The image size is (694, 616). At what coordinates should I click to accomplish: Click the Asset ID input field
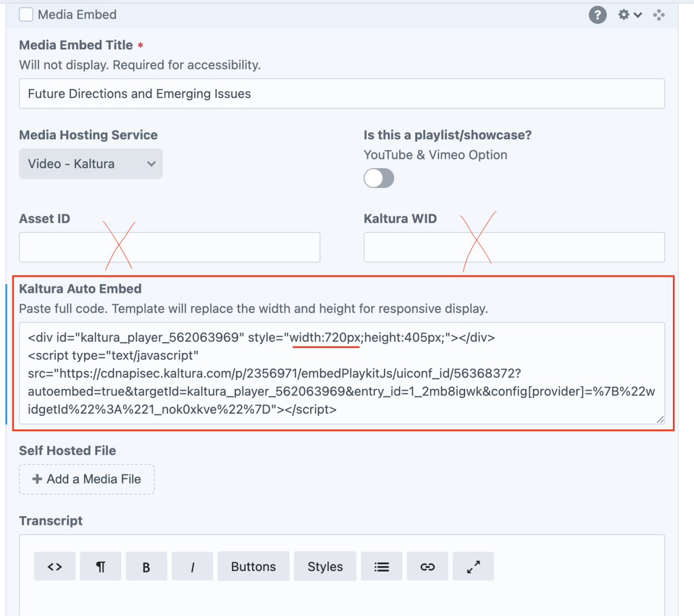point(169,247)
